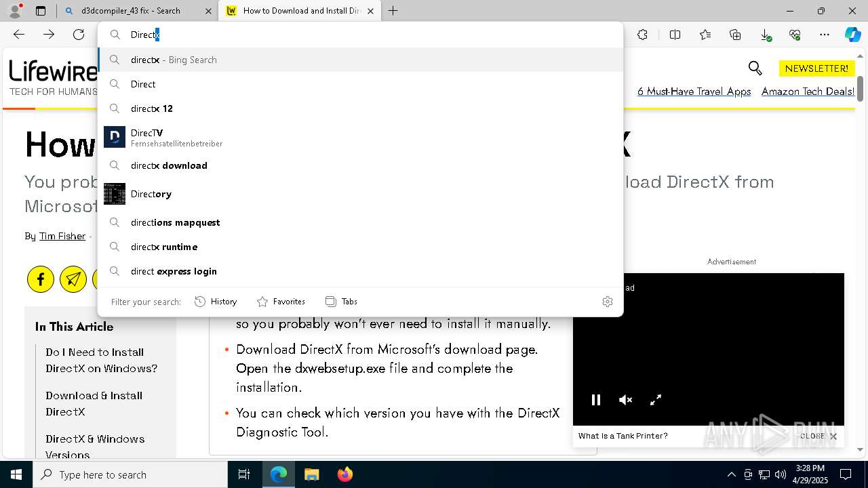Pick the Directory suggestion

[361, 194]
